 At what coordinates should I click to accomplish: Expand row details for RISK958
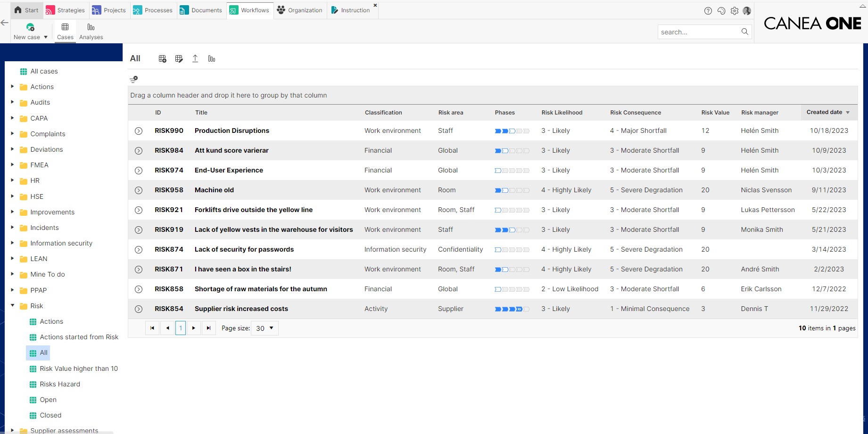[139, 190]
